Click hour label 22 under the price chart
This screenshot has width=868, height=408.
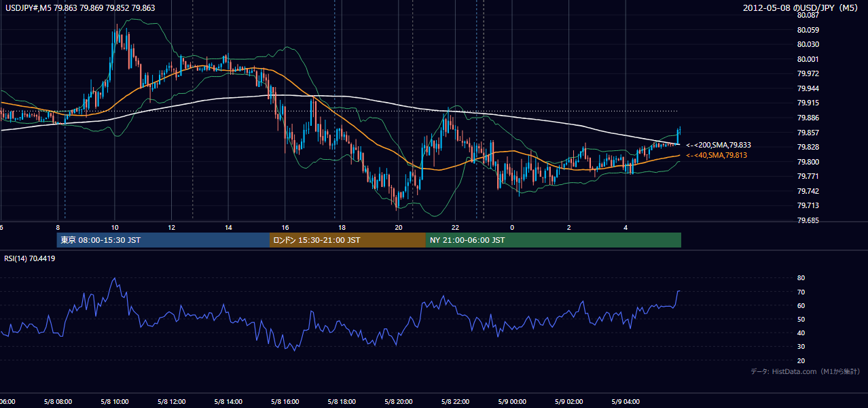pyautogui.click(x=456, y=227)
